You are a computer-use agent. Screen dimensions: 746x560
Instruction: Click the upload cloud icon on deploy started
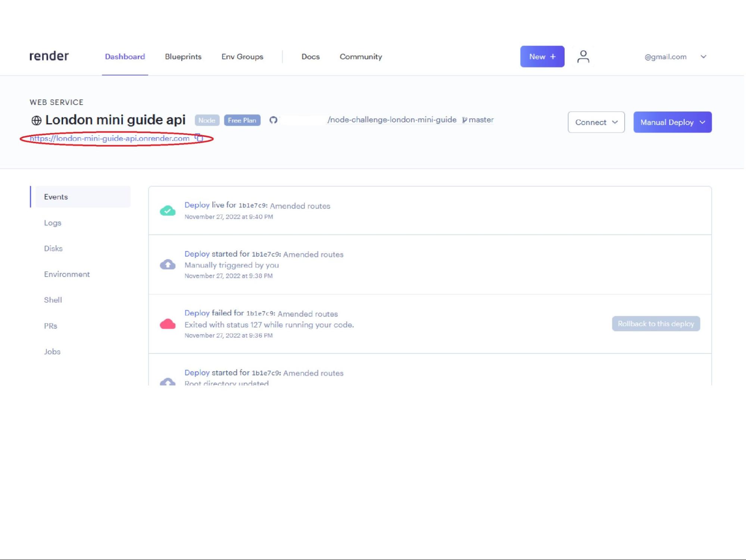coord(168,265)
